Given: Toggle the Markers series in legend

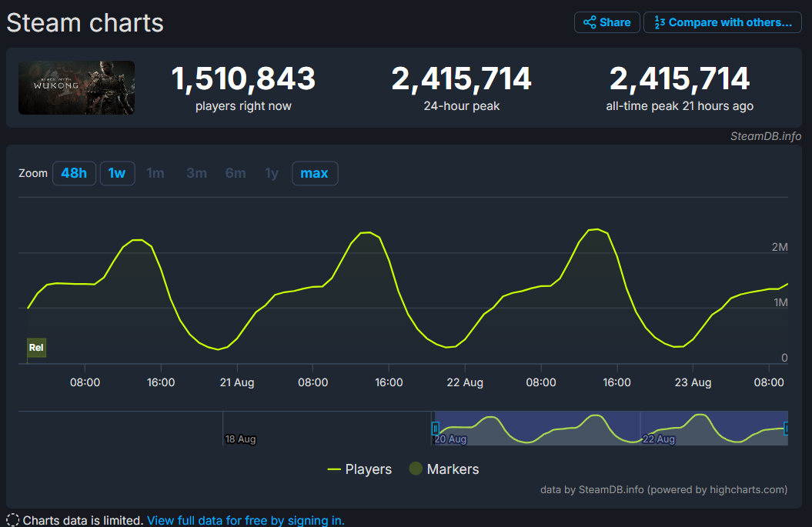Looking at the screenshot, I should 444,469.
